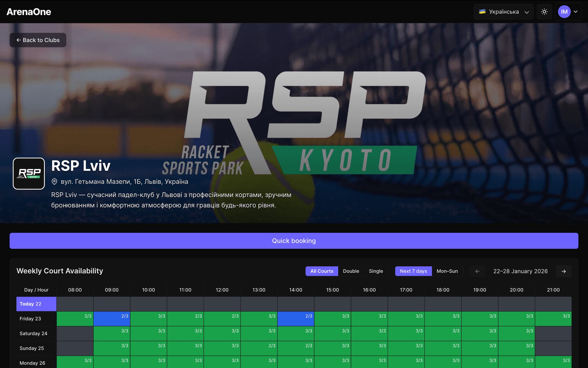588x368 pixels.
Task: Click the Ukrainian flag language icon
Action: click(483, 12)
